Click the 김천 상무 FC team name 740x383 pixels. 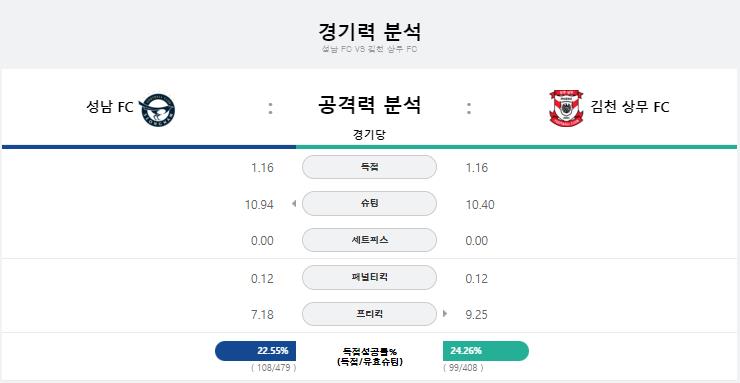pos(630,107)
